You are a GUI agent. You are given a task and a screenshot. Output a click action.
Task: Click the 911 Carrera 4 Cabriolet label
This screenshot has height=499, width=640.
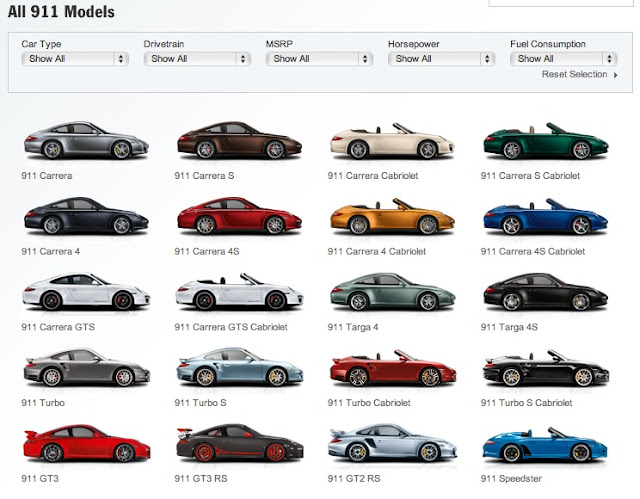pyautogui.click(x=376, y=251)
